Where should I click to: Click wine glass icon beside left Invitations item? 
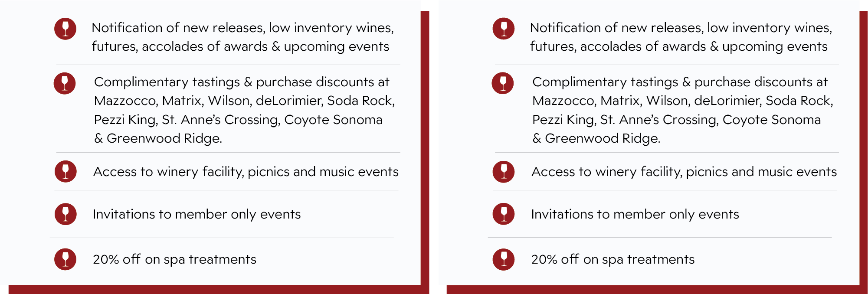click(x=66, y=214)
